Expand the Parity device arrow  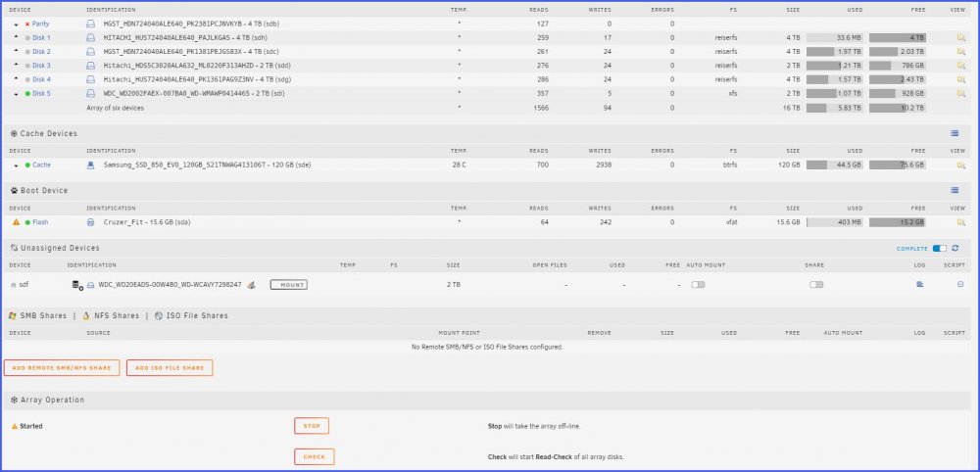(16, 24)
